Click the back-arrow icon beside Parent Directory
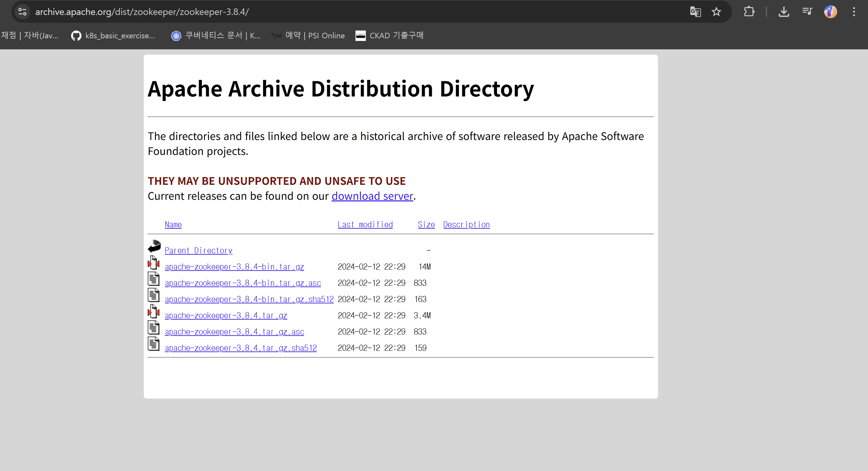The image size is (868, 471). click(154, 246)
